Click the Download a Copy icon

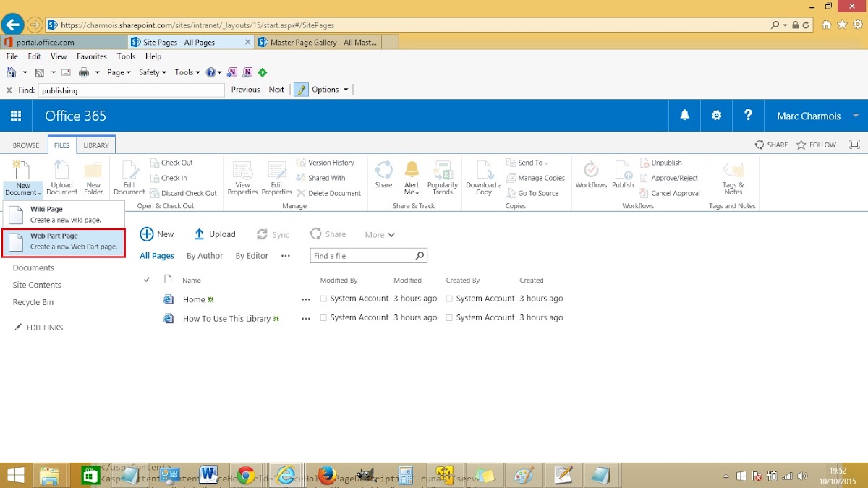pyautogui.click(x=483, y=178)
